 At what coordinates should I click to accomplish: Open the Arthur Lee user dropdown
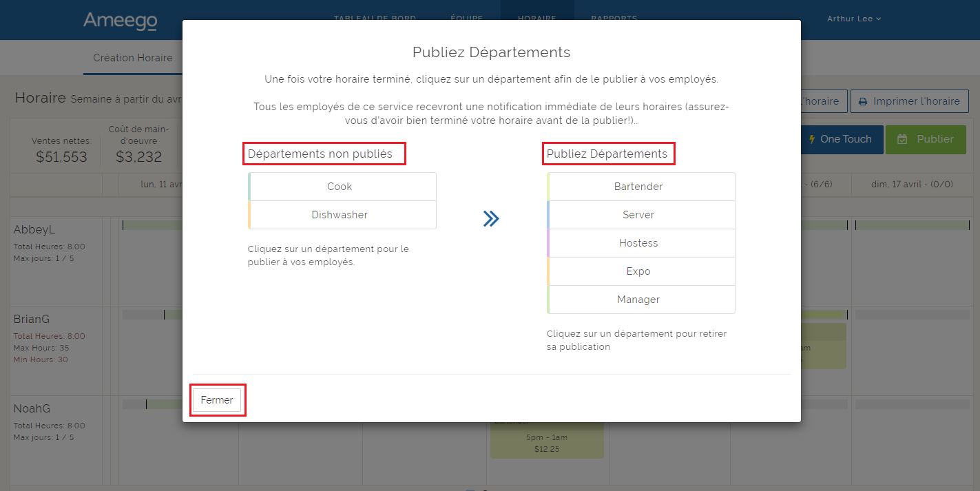coord(854,19)
